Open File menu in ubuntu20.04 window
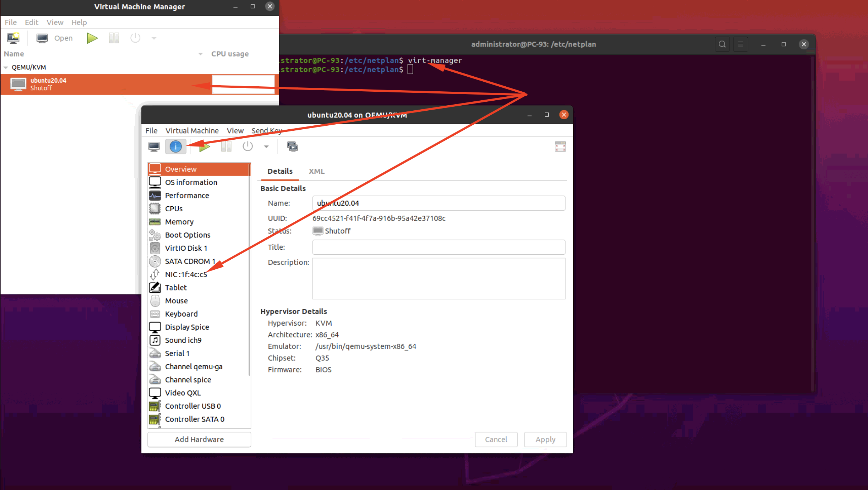Image resolution: width=868 pixels, height=490 pixels. point(151,131)
